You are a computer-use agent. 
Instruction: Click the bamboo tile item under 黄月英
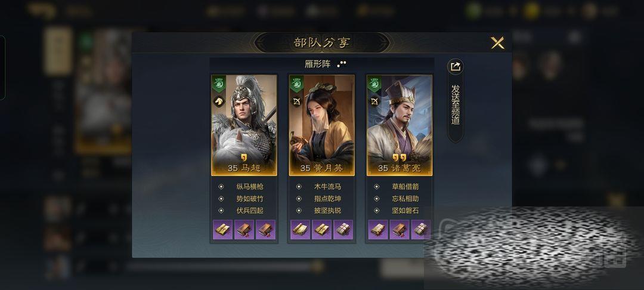(x=343, y=229)
